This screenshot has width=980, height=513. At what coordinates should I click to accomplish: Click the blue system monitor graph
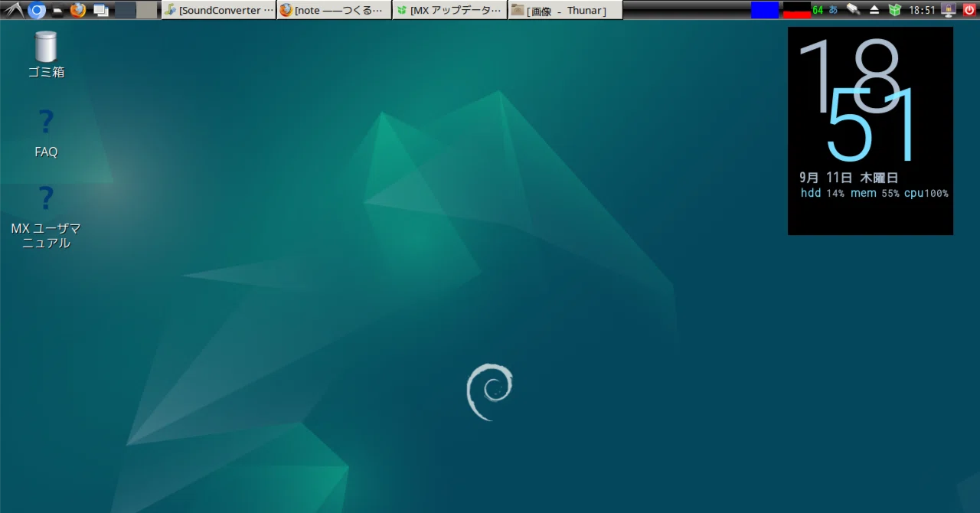coord(765,10)
